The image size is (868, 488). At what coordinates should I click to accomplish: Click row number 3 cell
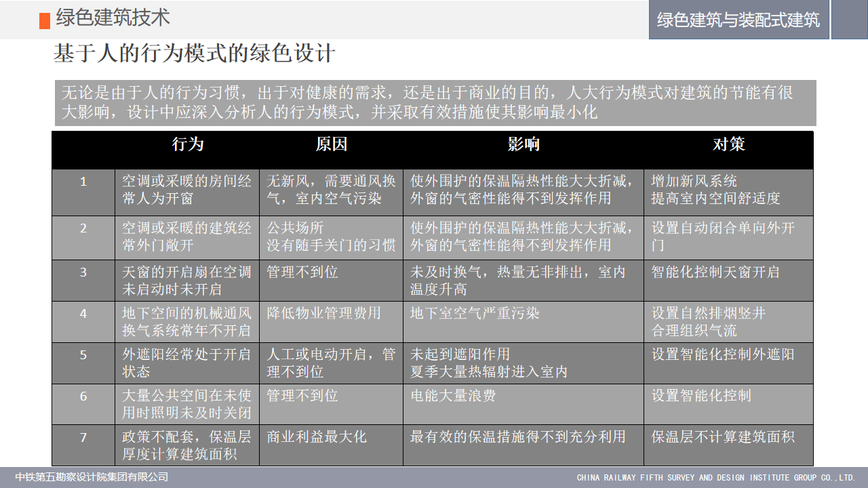[x=83, y=281]
